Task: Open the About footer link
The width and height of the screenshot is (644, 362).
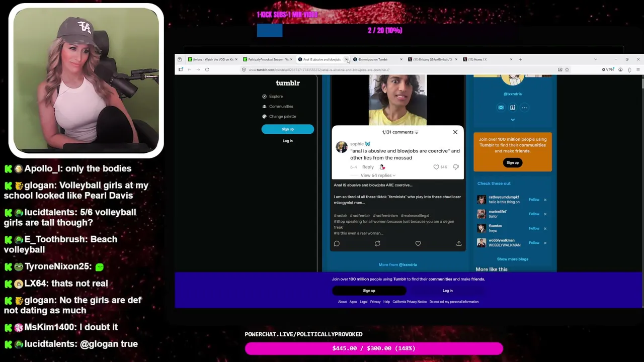Action: point(342,302)
